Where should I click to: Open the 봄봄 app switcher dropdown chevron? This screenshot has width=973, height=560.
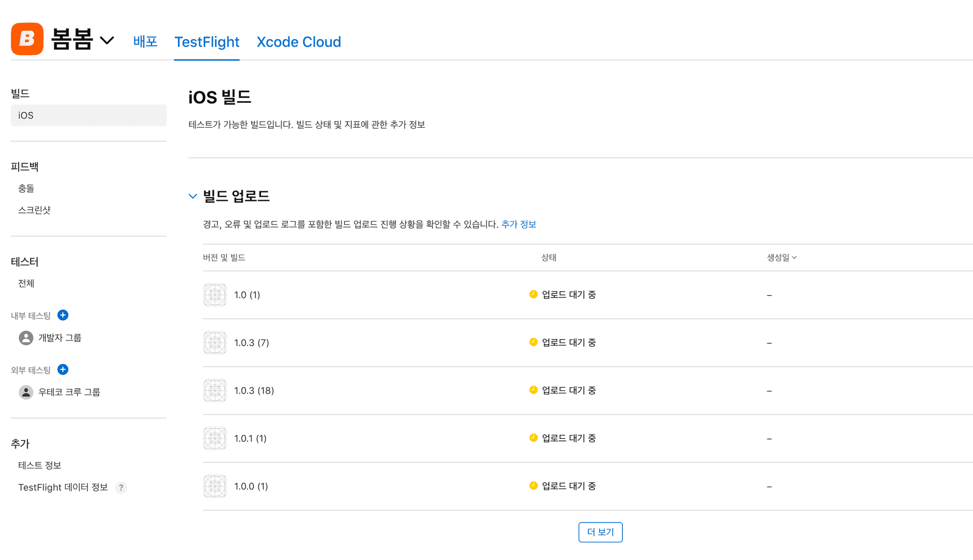[x=107, y=40]
